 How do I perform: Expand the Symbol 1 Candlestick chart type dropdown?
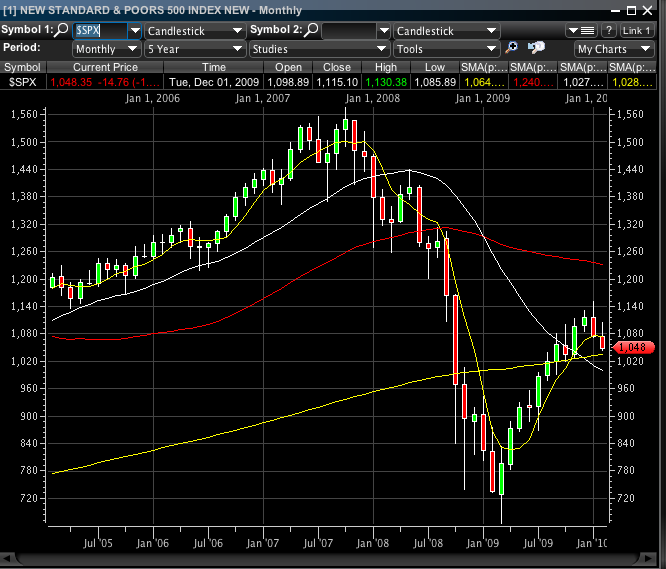point(195,30)
